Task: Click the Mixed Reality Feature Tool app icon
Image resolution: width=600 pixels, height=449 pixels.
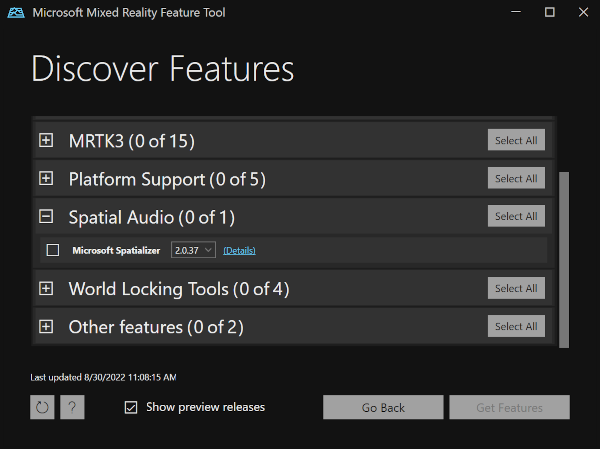Action: (16, 13)
